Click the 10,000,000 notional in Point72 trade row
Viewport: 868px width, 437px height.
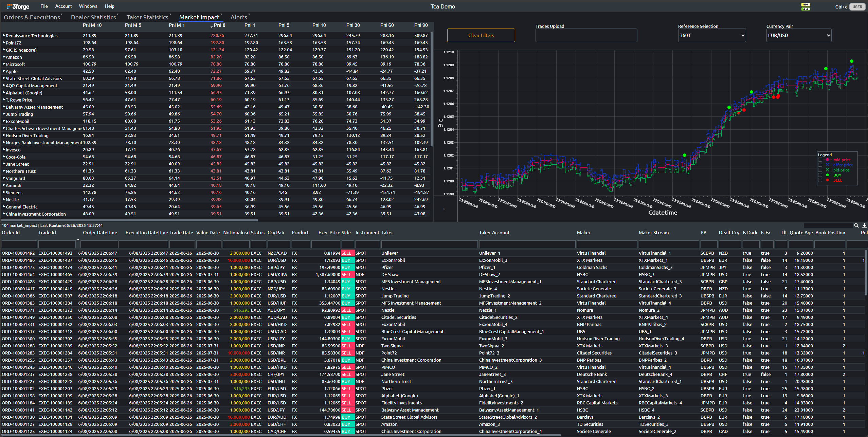pos(238,353)
